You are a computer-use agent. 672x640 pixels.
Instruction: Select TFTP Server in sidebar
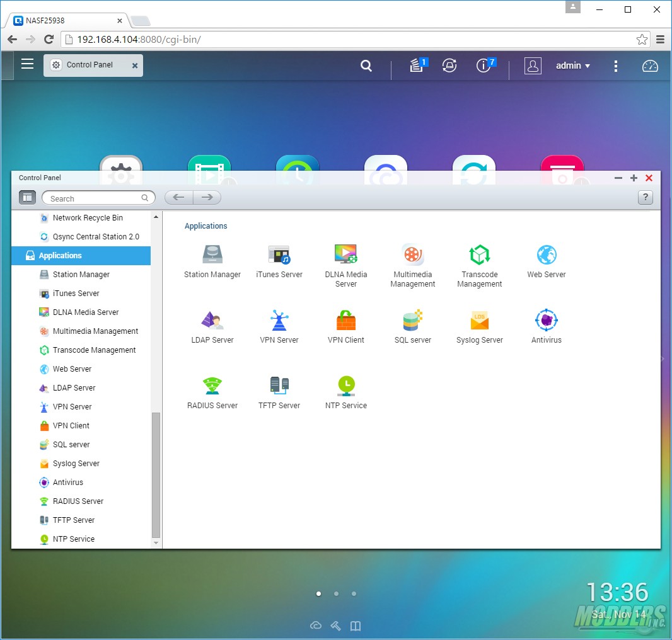click(x=81, y=520)
